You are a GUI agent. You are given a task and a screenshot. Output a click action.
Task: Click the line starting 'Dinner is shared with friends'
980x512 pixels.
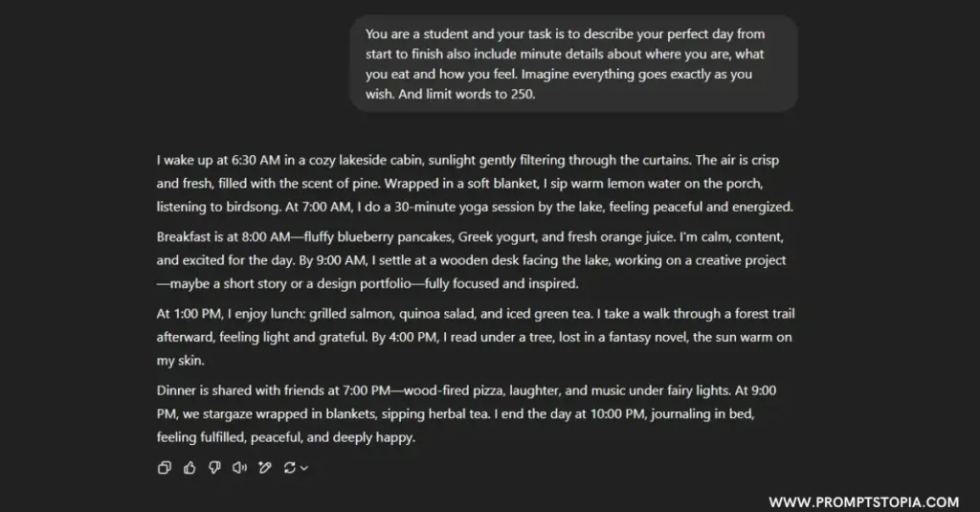(466, 390)
